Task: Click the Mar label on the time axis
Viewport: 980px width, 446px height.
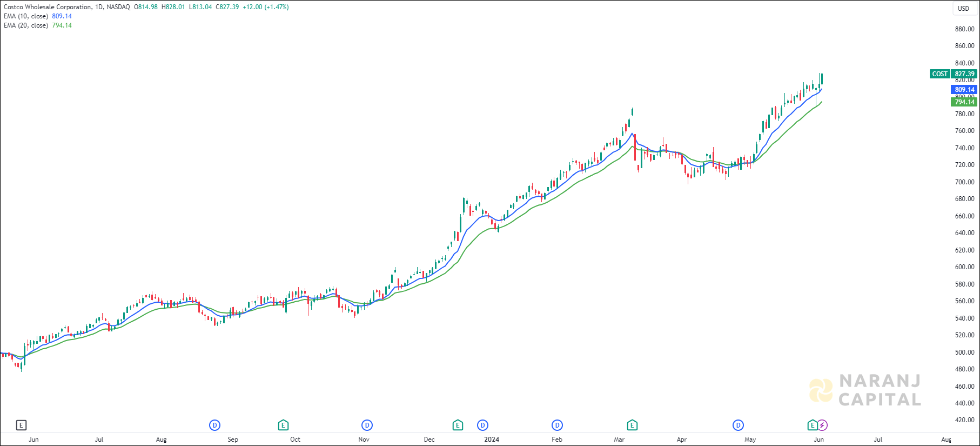Action: coord(619,440)
